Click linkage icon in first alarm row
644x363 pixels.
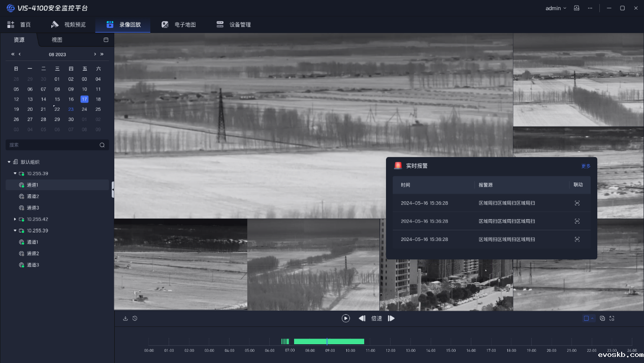577,203
